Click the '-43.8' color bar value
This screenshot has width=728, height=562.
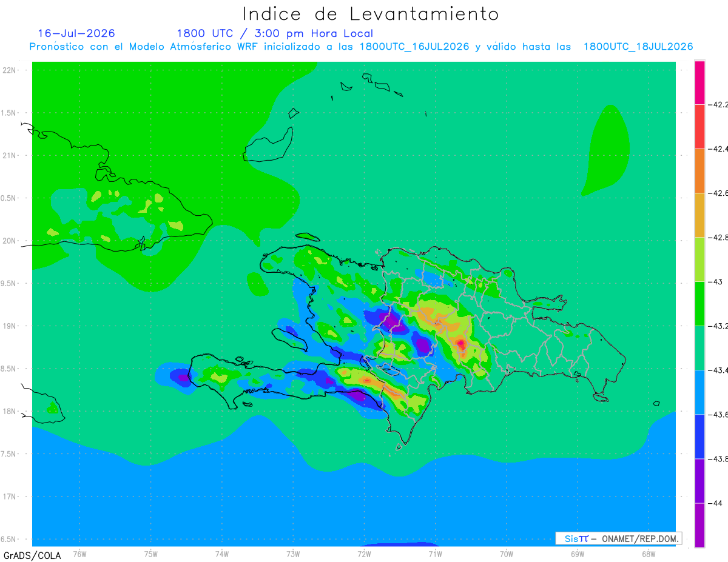tap(718, 459)
